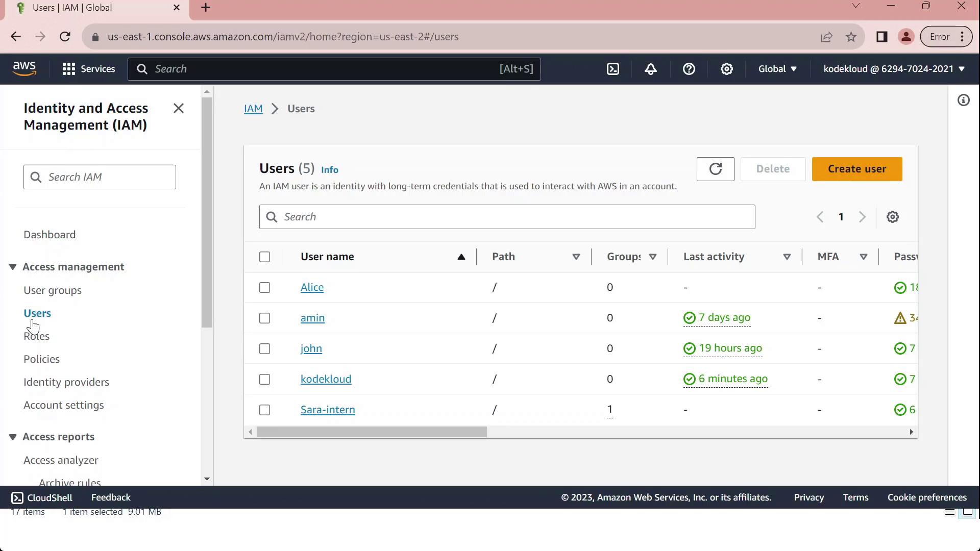Open table preferences gear icon

click(892, 217)
